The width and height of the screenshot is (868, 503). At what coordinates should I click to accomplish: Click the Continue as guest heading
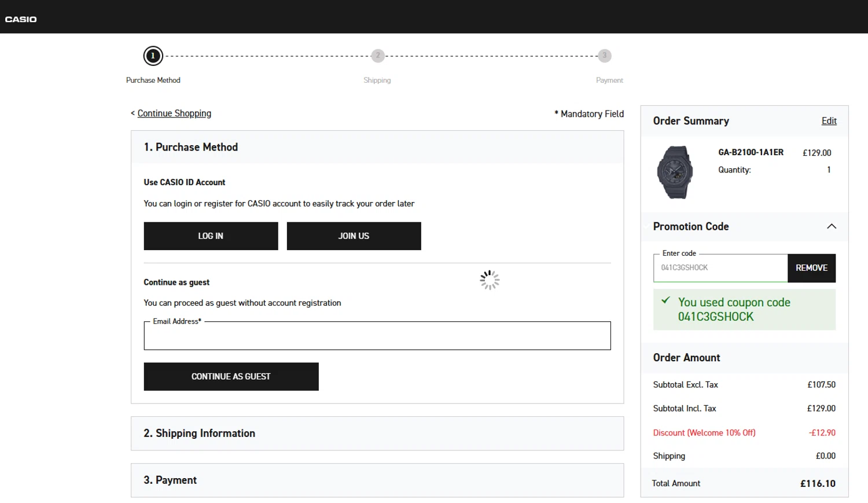(x=176, y=282)
